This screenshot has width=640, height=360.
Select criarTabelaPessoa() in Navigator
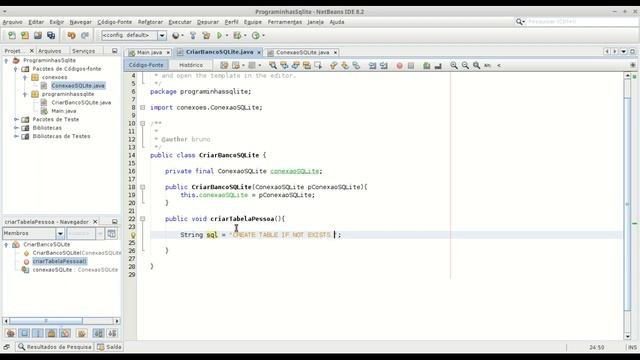click(x=59, y=261)
